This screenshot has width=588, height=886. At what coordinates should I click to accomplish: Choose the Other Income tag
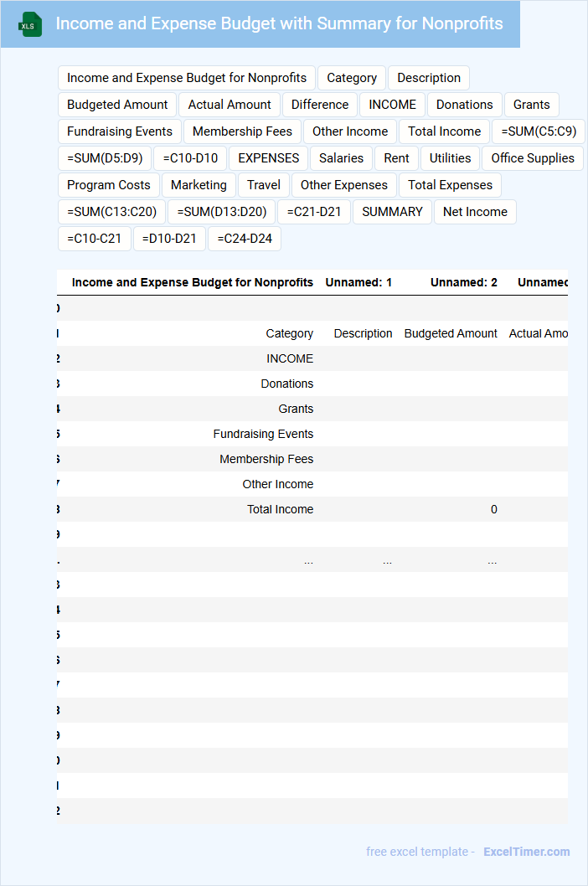[x=350, y=131]
